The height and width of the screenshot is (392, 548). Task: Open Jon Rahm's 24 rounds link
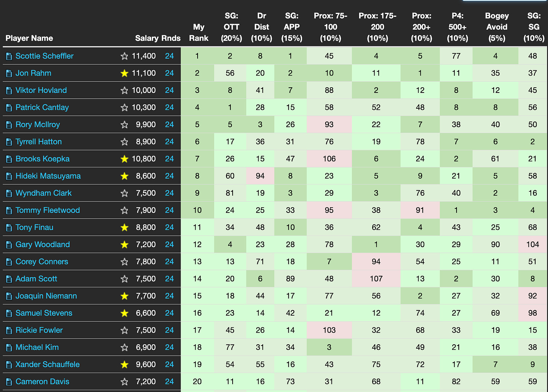(169, 73)
